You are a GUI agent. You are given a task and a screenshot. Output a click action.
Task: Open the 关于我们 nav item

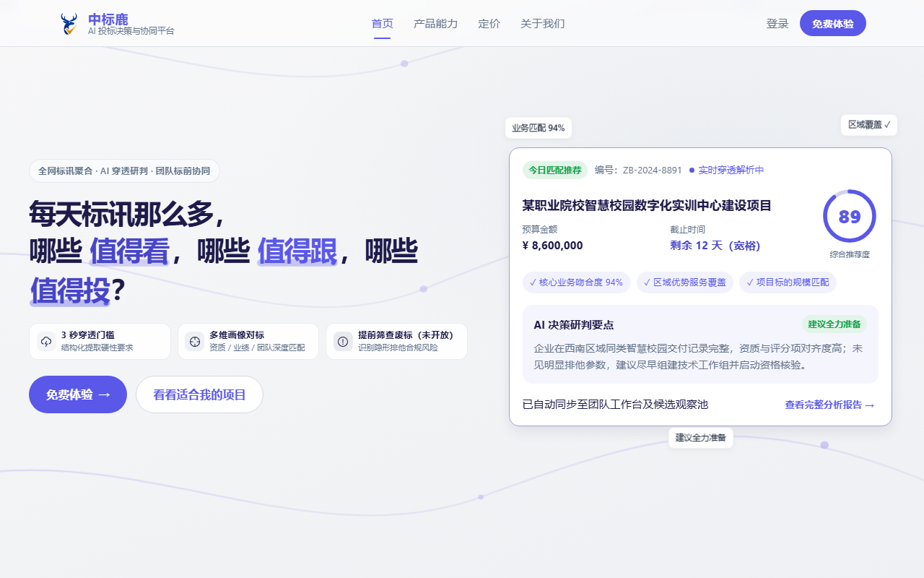point(543,24)
